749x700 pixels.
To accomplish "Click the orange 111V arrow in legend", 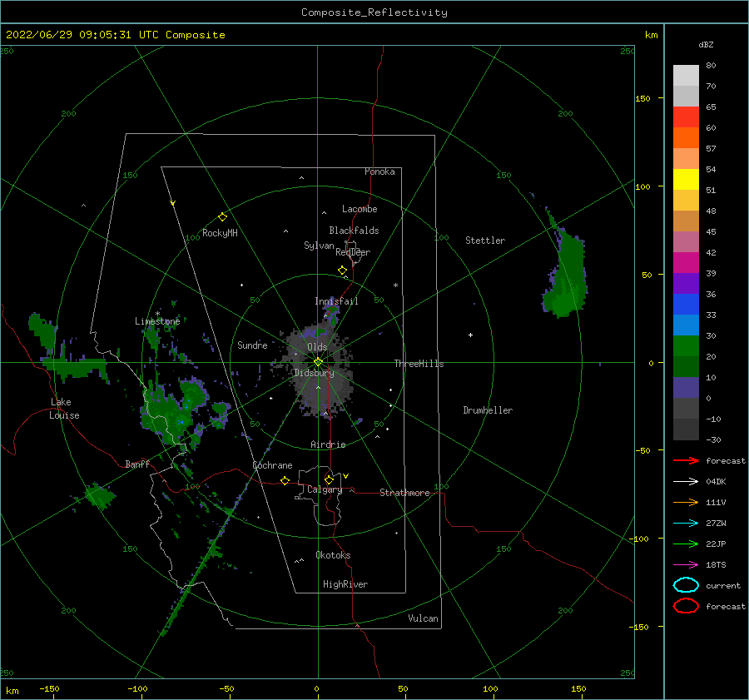I will (x=686, y=502).
